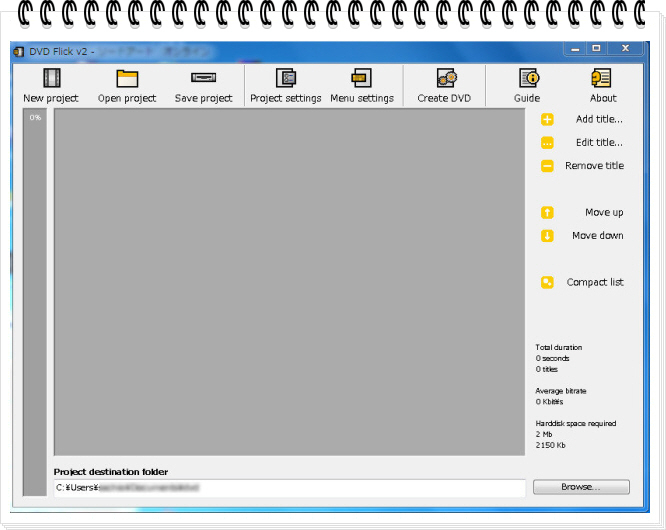The image size is (666, 530).
Task: Click the Save project text label
Action: pyautogui.click(x=203, y=98)
